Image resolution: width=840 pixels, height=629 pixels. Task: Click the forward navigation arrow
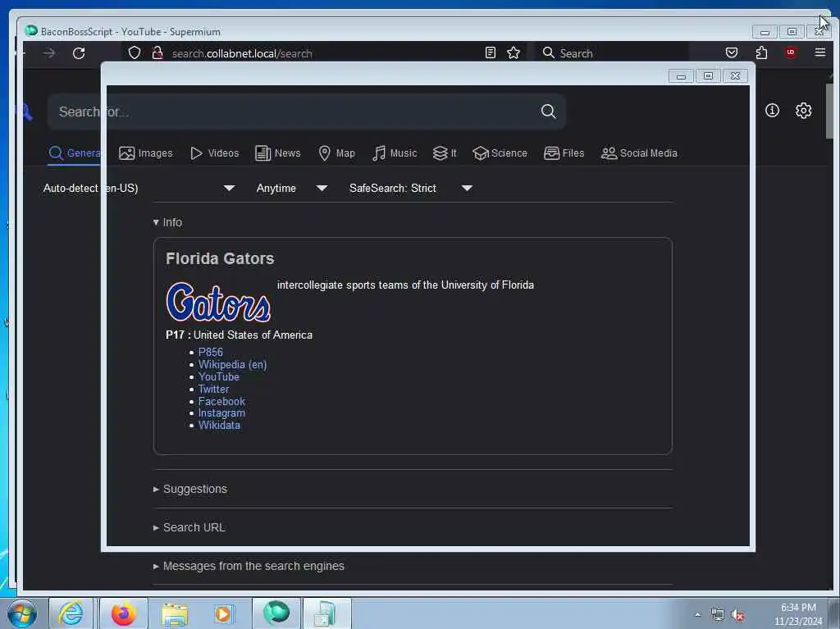click(x=49, y=53)
